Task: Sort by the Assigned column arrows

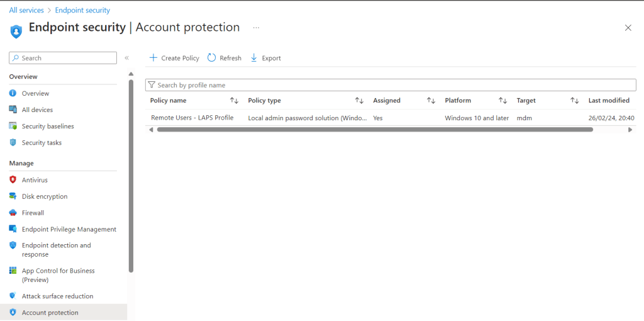Action: pyautogui.click(x=431, y=101)
